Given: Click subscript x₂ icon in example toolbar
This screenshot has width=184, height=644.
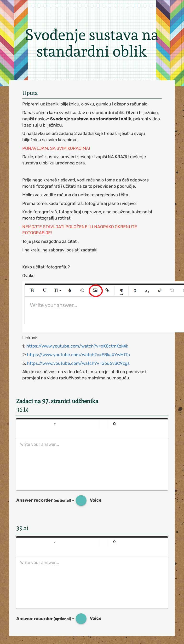Looking at the screenshot, I should (x=147, y=291).
